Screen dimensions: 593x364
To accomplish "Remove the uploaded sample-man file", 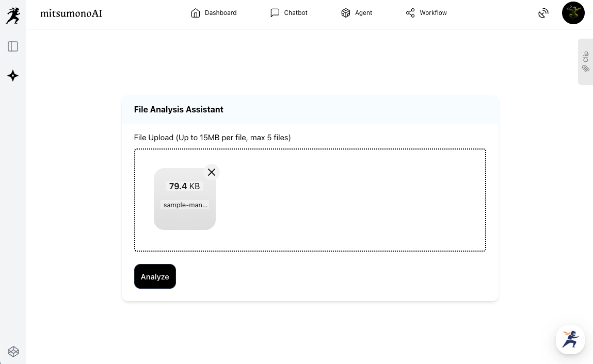I will [x=212, y=172].
